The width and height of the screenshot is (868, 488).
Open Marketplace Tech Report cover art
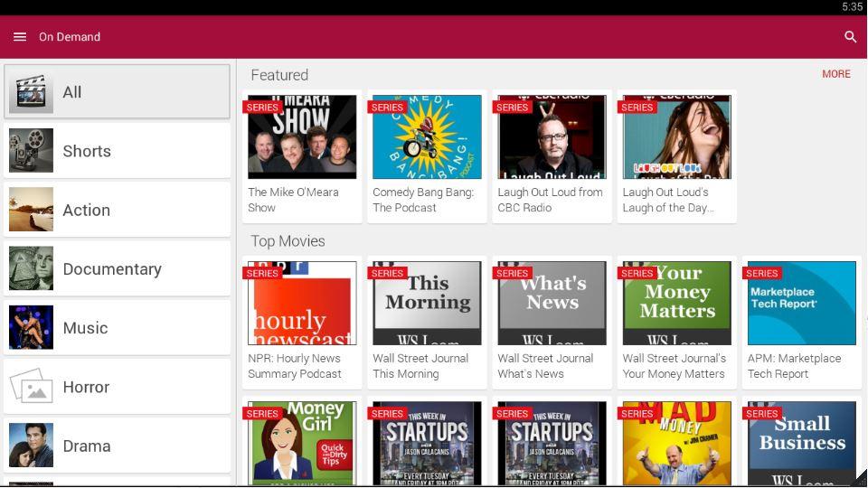pos(802,304)
